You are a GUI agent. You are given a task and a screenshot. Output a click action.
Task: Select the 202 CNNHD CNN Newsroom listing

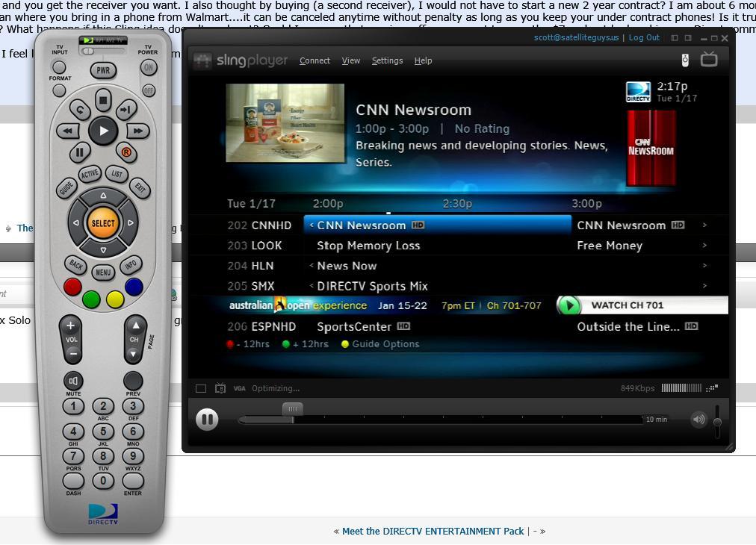(x=437, y=225)
